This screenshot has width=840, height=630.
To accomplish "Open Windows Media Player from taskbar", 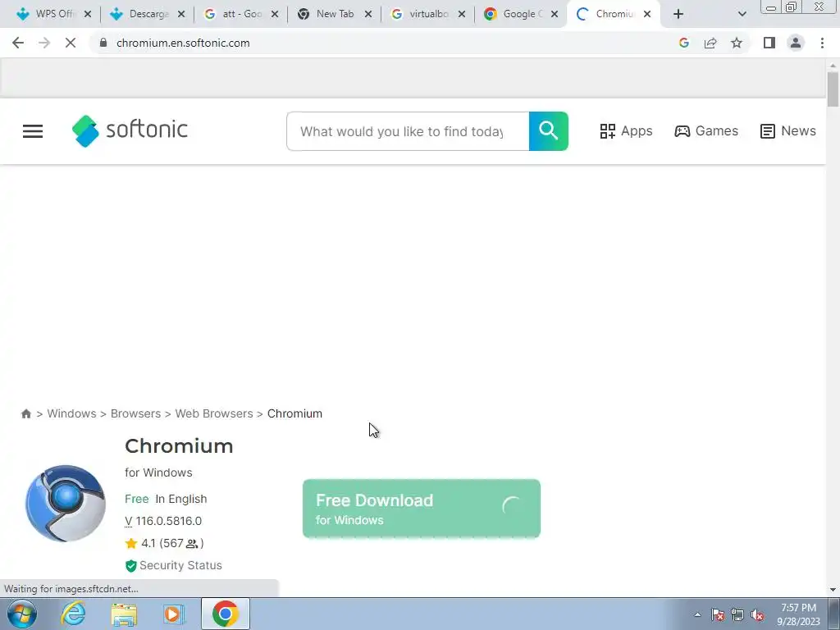I will [x=174, y=614].
